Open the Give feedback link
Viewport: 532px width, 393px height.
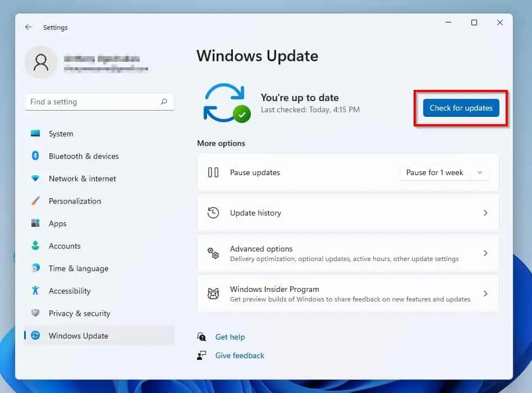[x=240, y=355]
